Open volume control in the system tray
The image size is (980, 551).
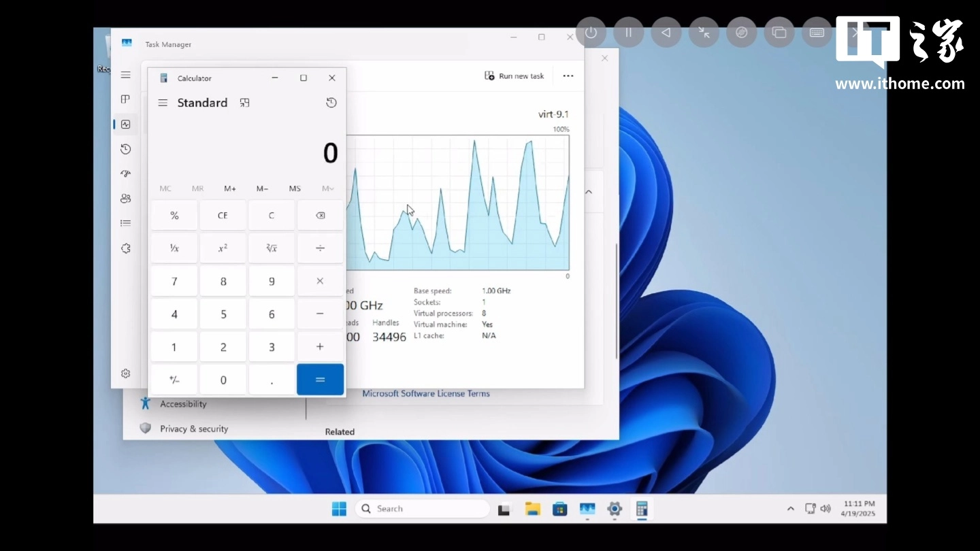[x=826, y=508]
